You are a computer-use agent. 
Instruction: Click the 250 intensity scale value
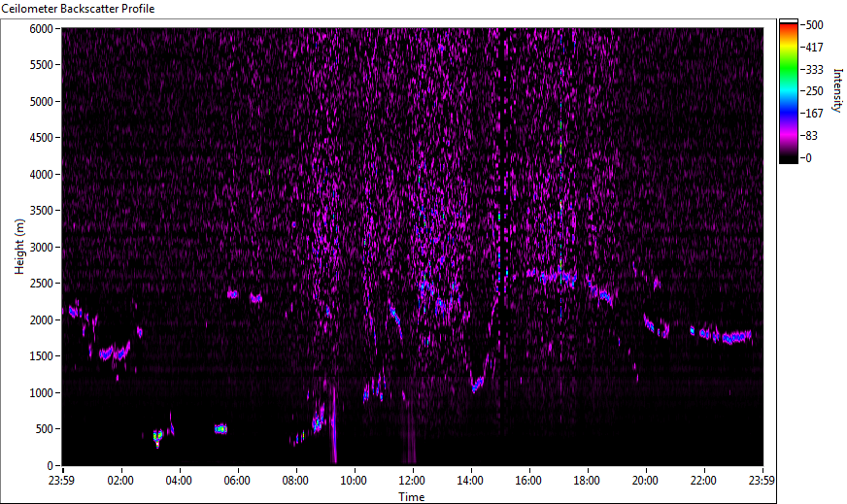click(814, 91)
